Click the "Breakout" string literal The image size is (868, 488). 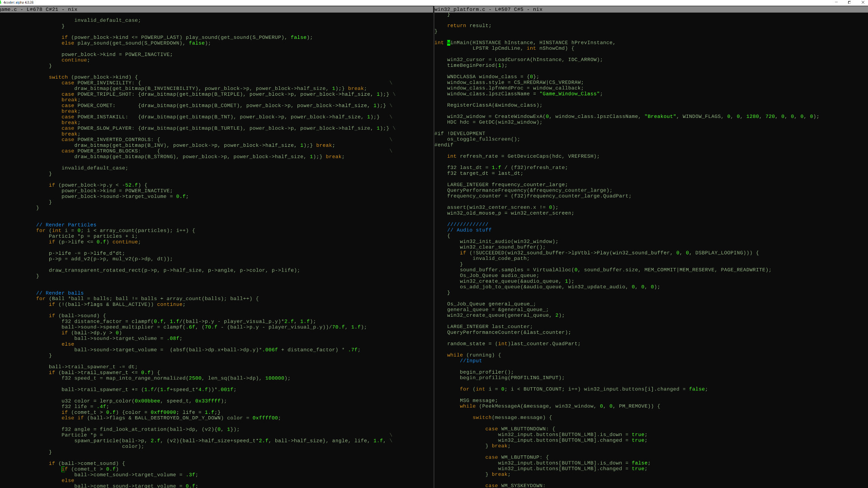660,116
